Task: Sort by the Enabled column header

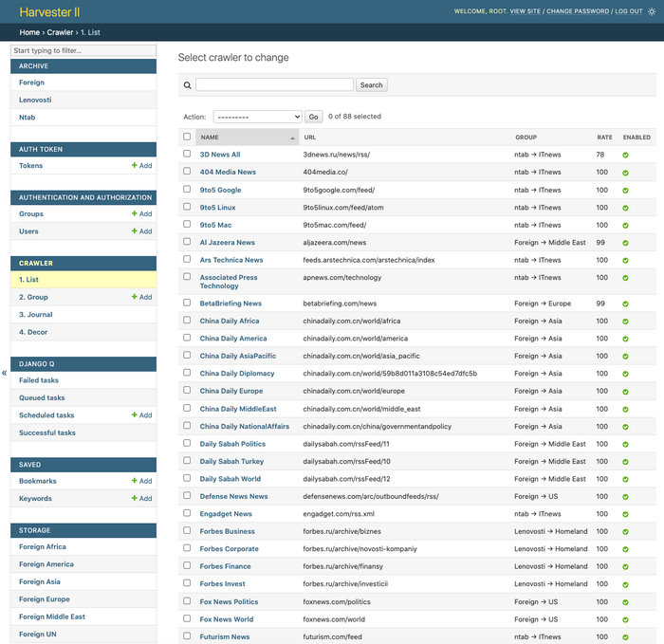Action: [636, 138]
